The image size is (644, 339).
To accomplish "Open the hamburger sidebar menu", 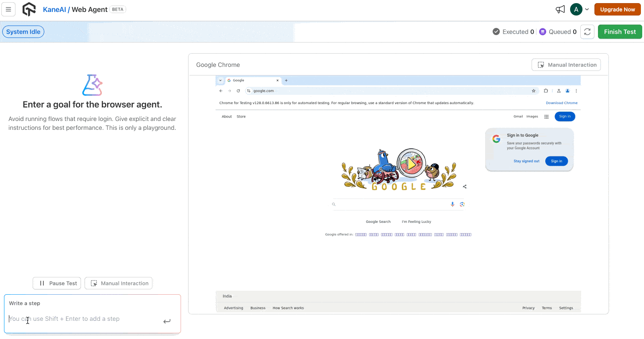I will click(x=8, y=9).
